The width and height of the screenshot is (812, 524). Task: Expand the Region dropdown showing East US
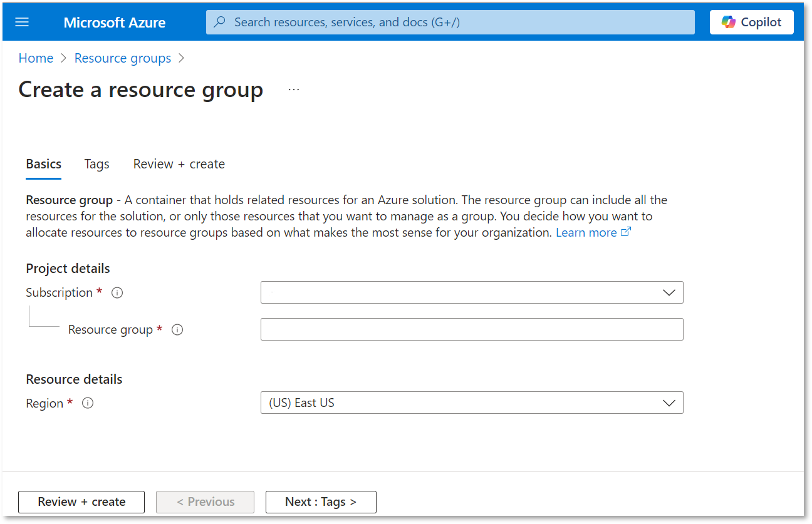click(x=472, y=403)
